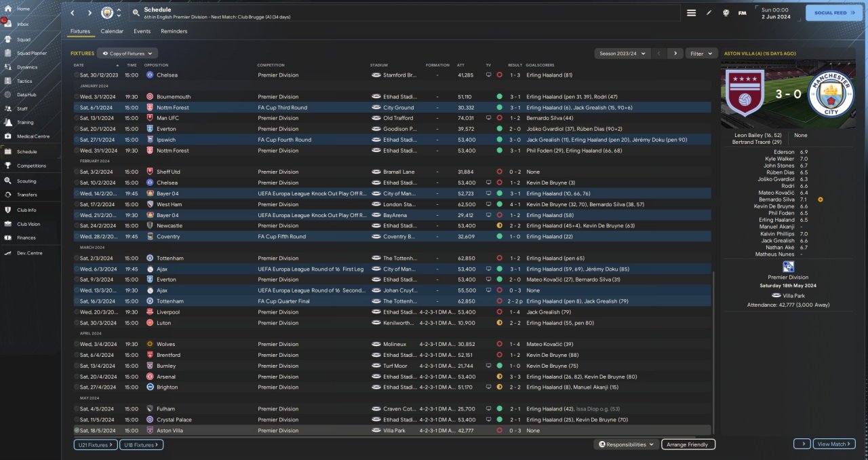This screenshot has width=868, height=460.
Task: Select the circle on Arsenal 20/4/2024 row
Action: click(77, 377)
